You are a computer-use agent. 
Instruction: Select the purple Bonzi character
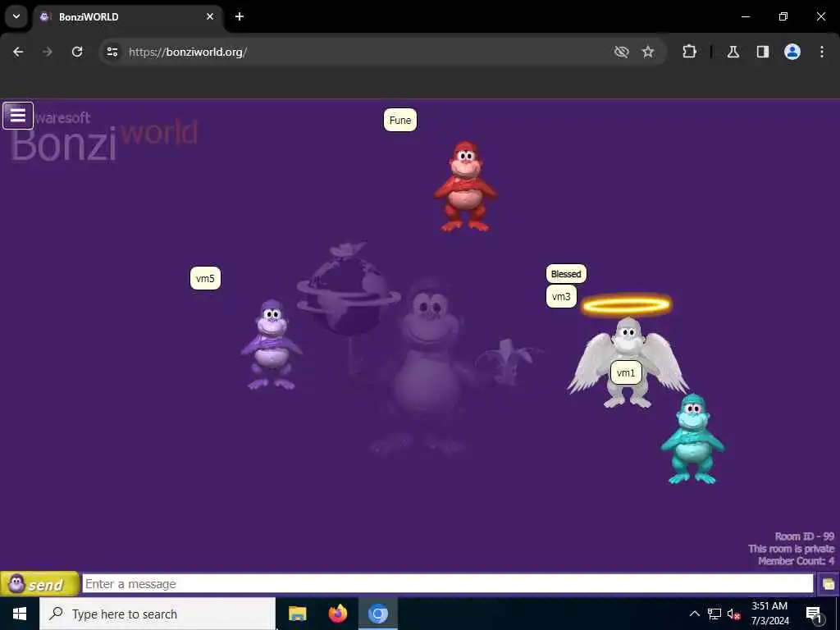click(x=272, y=345)
